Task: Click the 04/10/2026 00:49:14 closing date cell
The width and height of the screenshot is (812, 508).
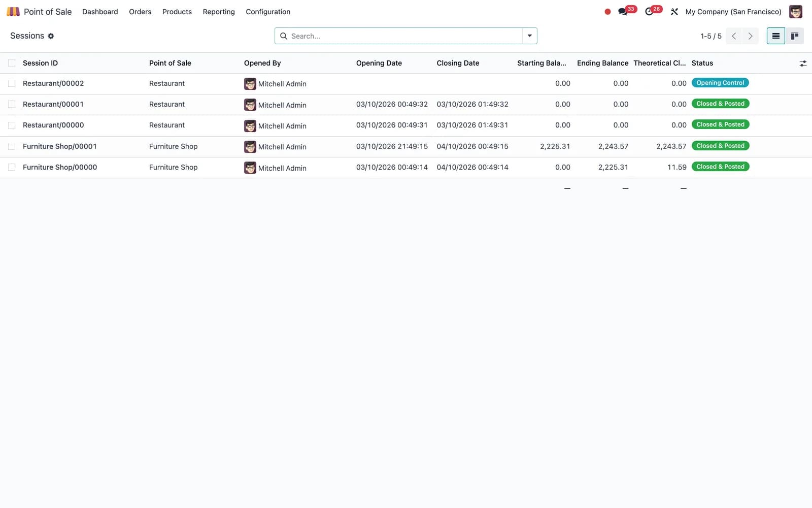Action: [x=472, y=167]
